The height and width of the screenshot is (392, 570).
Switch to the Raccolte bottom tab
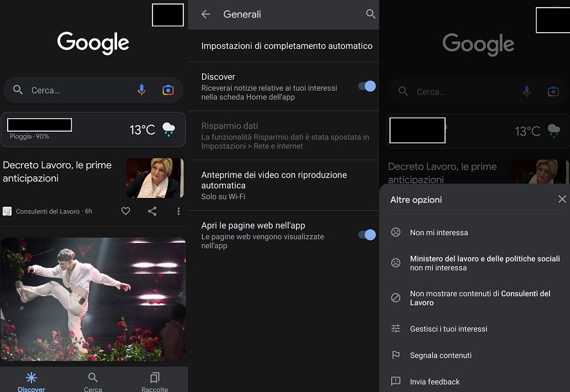click(x=154, y=381)
